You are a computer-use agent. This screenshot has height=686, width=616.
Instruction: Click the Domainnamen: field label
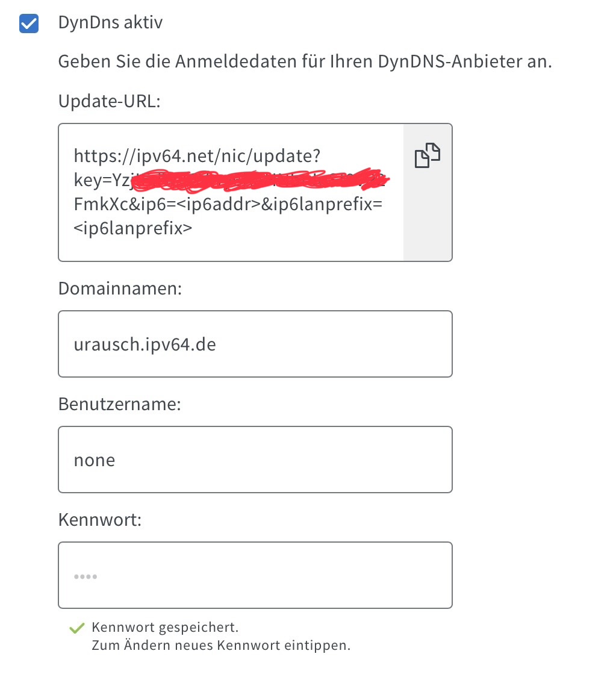tap(120, 288)
